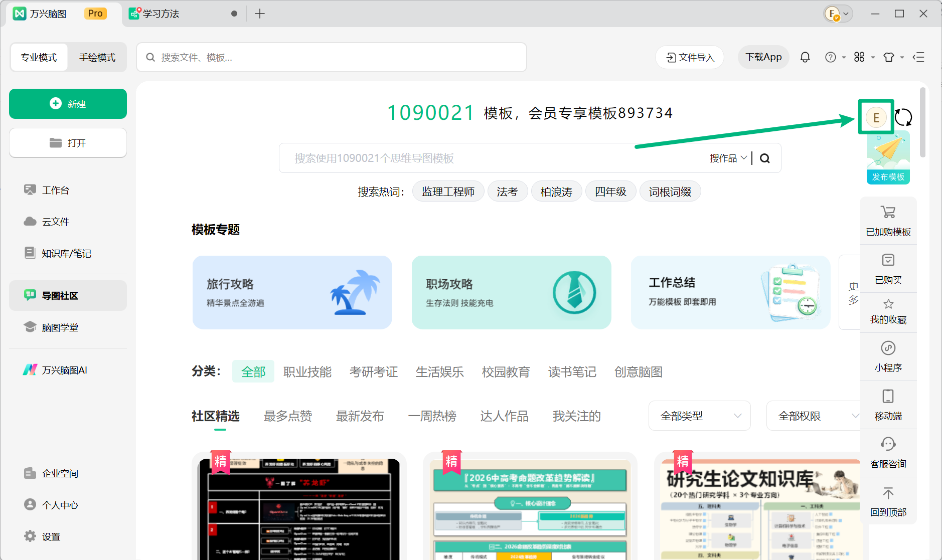The image size is (942, 560).
Task: Collapse the sidebar with list-indent icon
Action: 918,57
